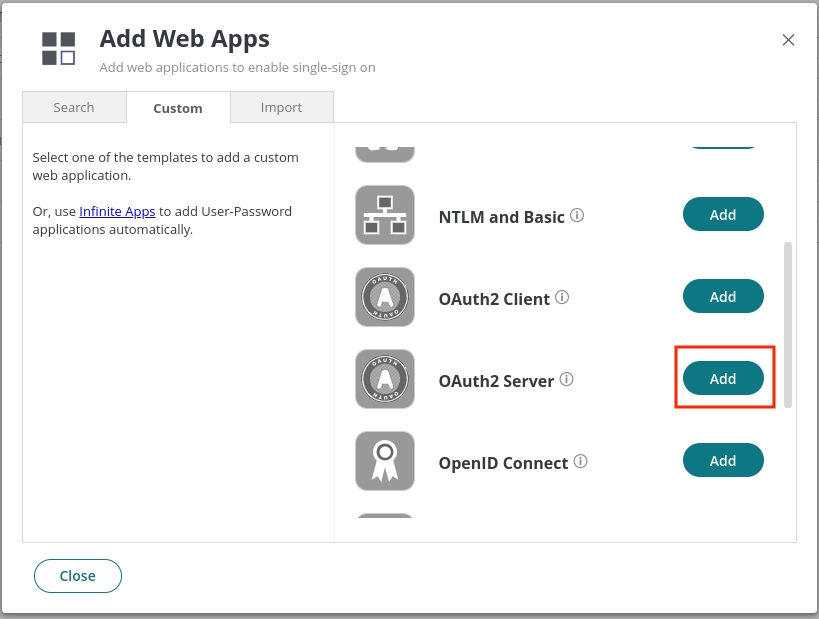
Task: Click the OpenID Connect ribbon icon
Action: coord(385,461)
